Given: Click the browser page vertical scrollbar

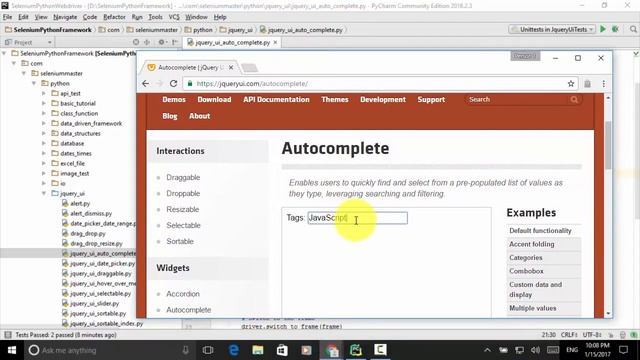Looking at the screenshot, I should click(x=608, y=145).
